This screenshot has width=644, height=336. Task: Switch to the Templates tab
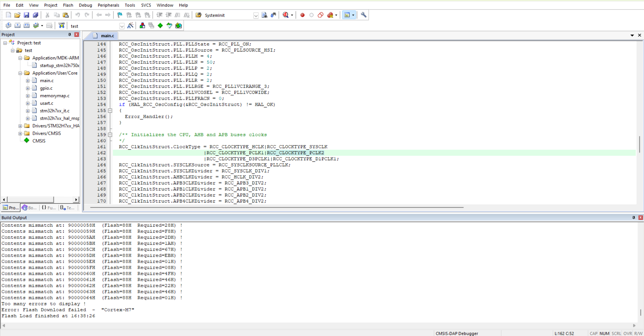pos(67,208)
